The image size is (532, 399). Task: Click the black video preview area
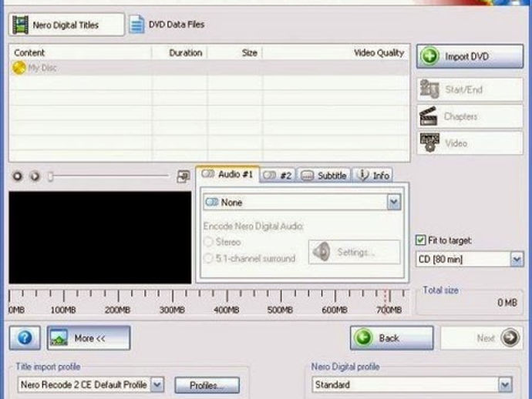click(x=100, y=237)
